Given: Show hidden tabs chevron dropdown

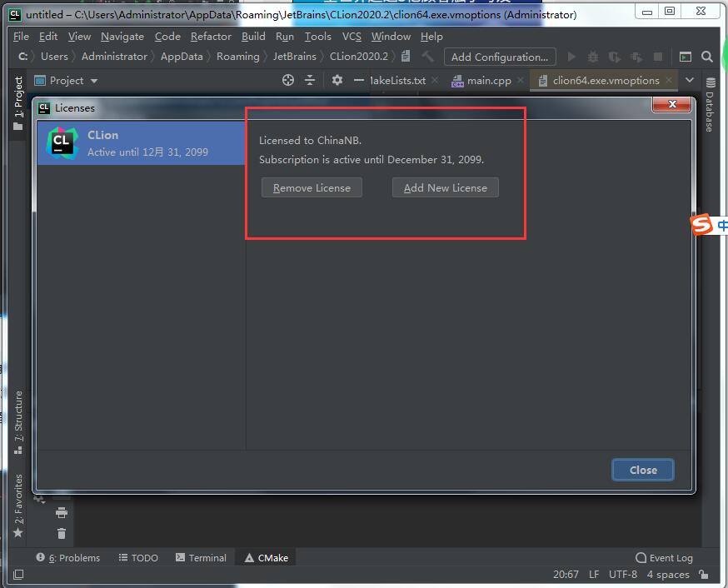Looking at the screenshot, I should pos(690,80).
